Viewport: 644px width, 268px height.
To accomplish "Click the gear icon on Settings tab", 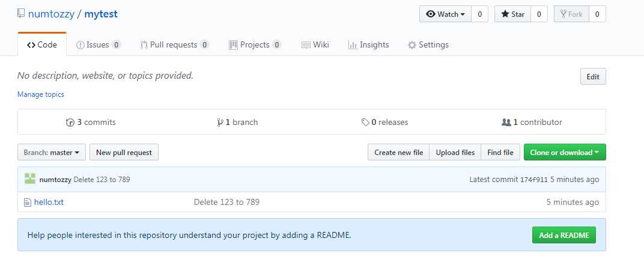I will pos(412,45).
